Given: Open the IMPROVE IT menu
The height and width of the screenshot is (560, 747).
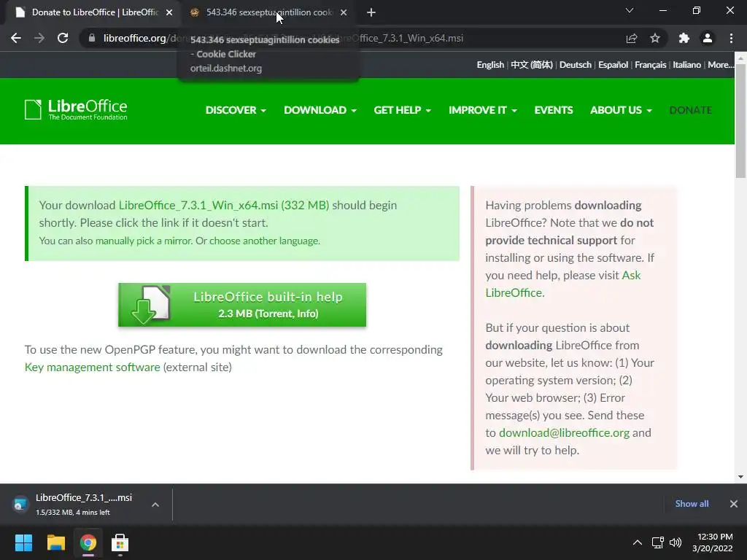Looking at the screenshot, I should 483,110.
